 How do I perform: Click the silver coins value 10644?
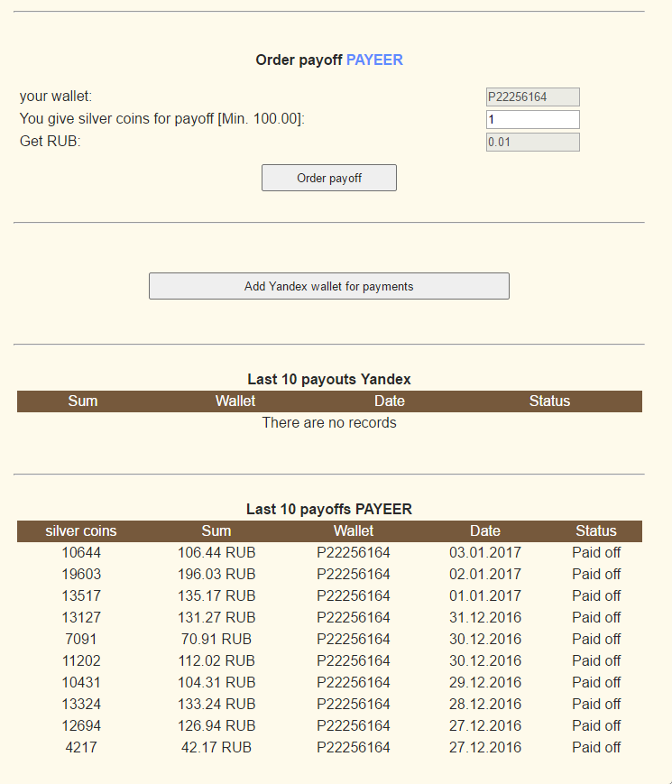[81, 552]
